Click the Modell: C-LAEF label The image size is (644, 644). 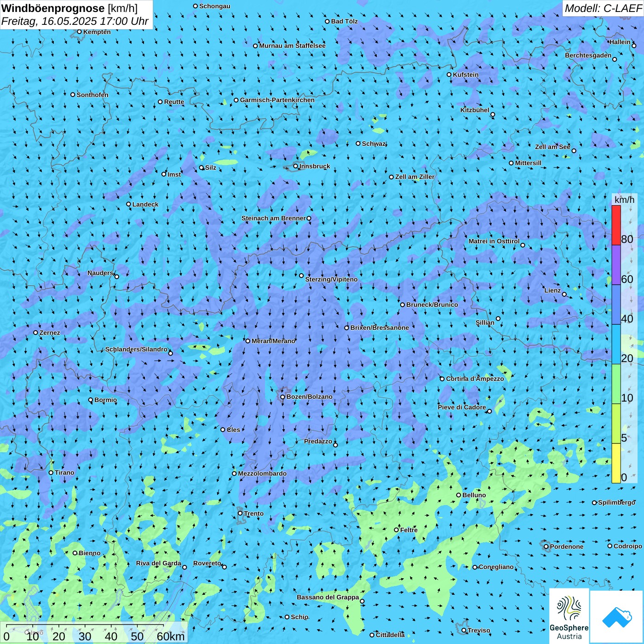(603, 8)
